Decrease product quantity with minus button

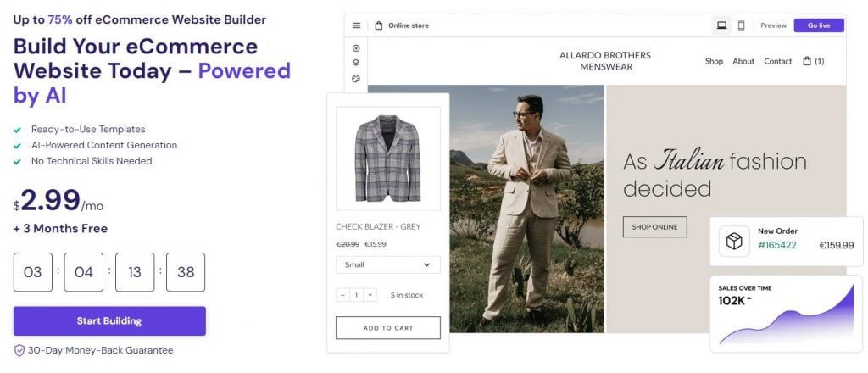pos(342,295)
